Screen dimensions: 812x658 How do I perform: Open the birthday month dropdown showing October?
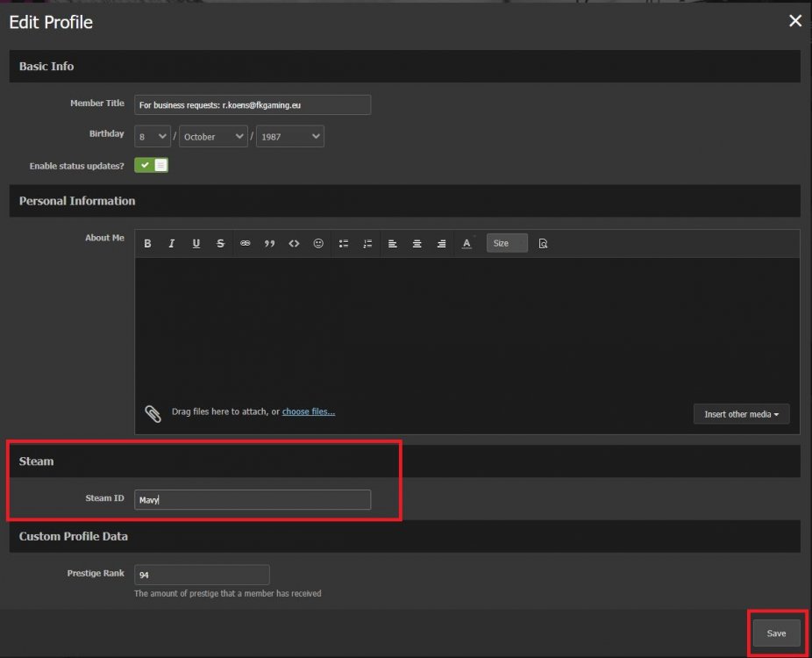(x=213, y=137)
